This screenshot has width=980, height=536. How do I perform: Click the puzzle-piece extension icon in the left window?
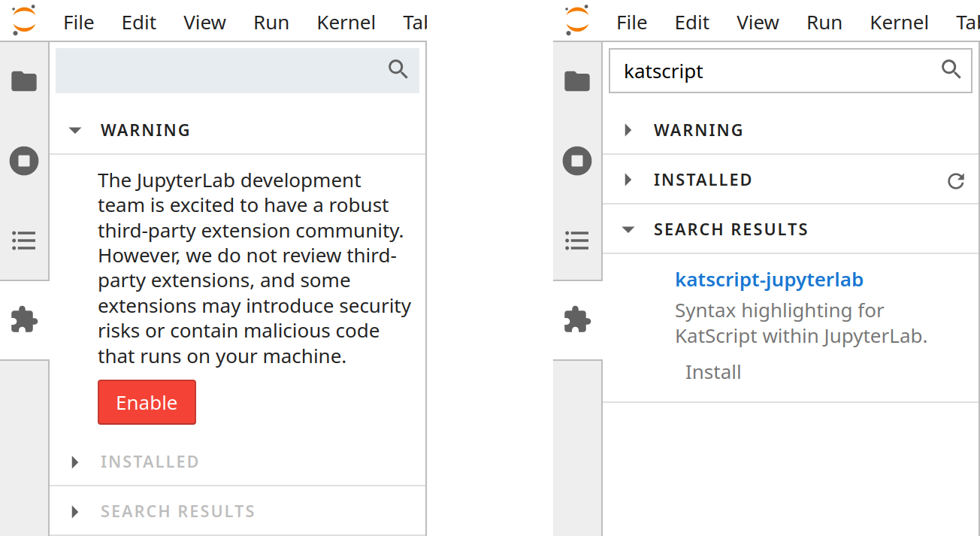click(x=24, y=320)
